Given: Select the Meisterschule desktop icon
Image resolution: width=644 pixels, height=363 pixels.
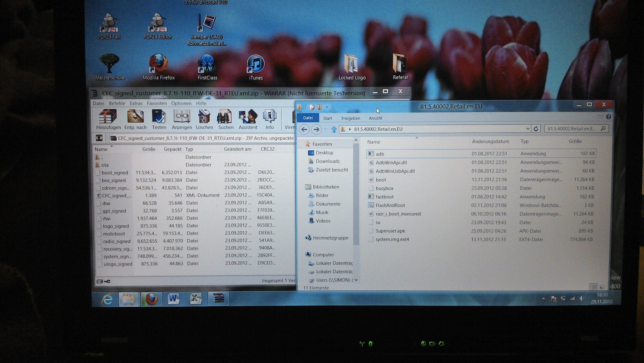Looking at the screenshot, I should [110, 67].
